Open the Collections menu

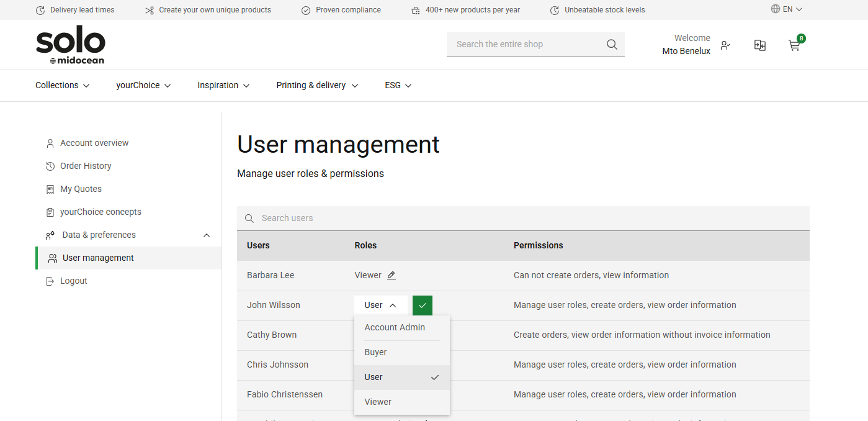(x=61, y=85)
